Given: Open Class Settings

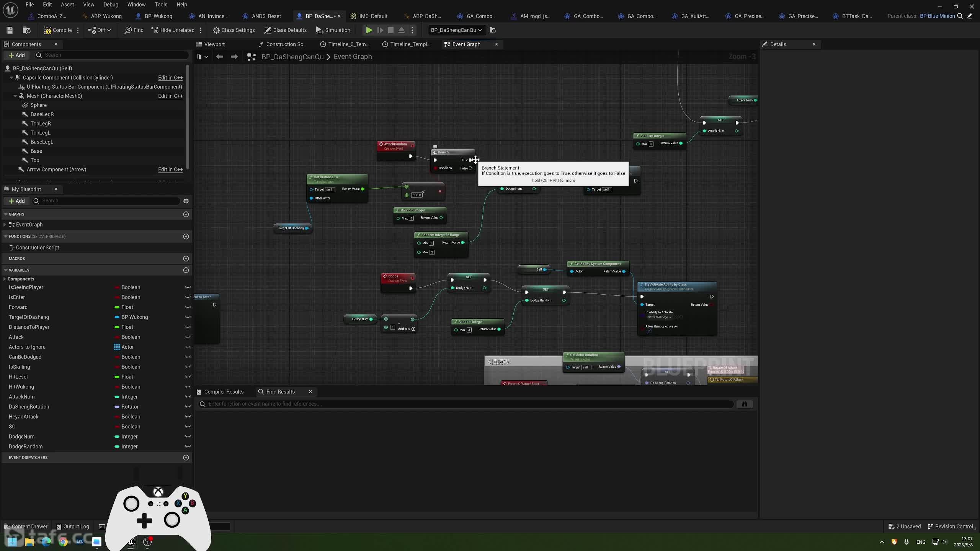Looking at the screenshot, I should point(234,30).
